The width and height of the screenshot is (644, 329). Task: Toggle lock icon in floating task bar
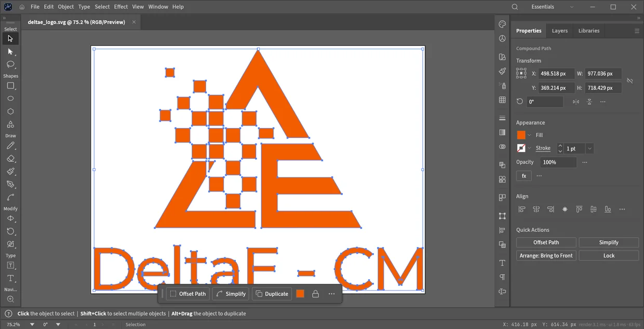[315, 294]
